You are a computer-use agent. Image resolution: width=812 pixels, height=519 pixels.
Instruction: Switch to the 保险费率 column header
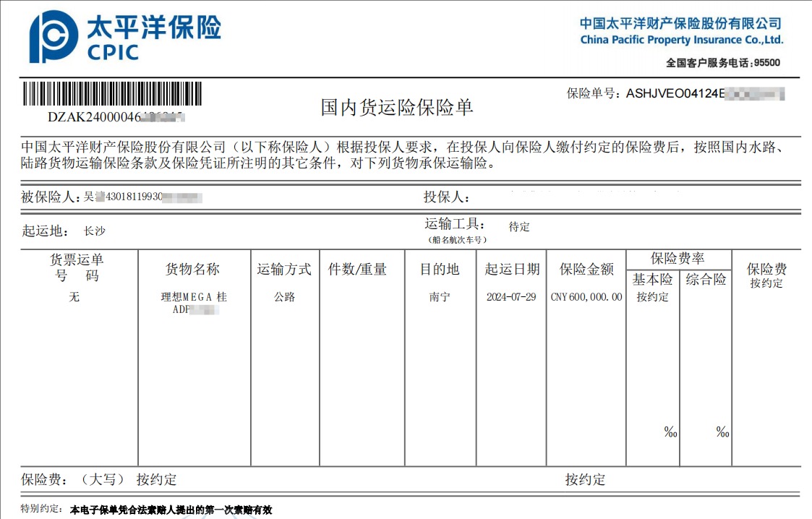click(680, 257)
